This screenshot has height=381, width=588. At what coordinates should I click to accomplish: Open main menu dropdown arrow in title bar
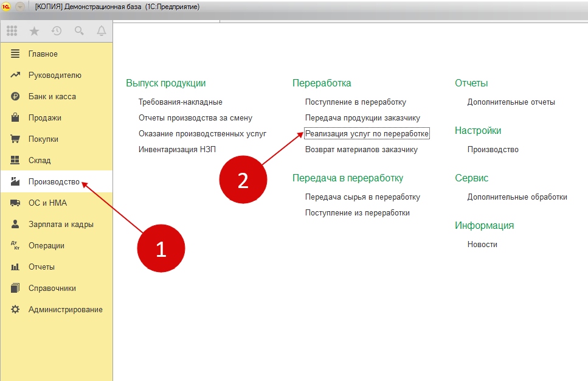point(20,6)
